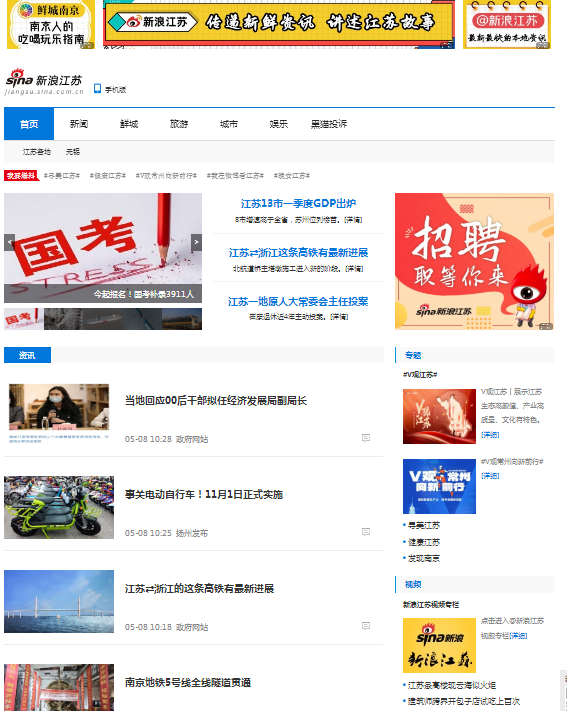Open the masked woman article thumbnail
This screenshot has width=567, height=711.
[x=59, y=413]
